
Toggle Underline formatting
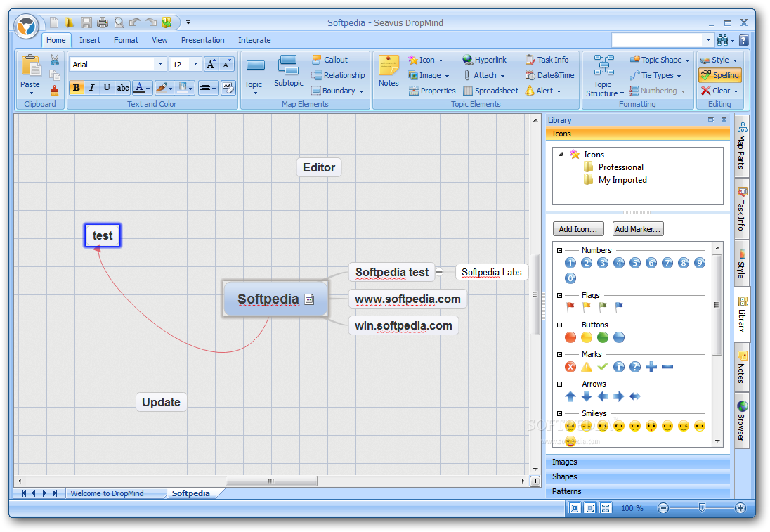tap(107, 87)
